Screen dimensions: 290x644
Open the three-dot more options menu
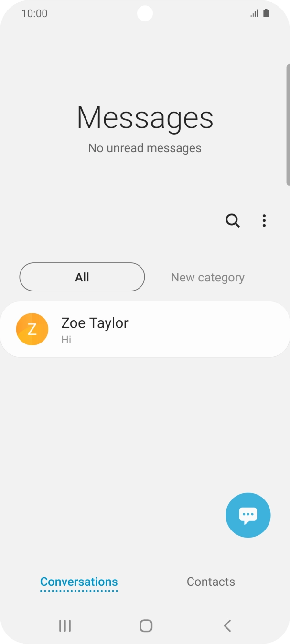264,220
